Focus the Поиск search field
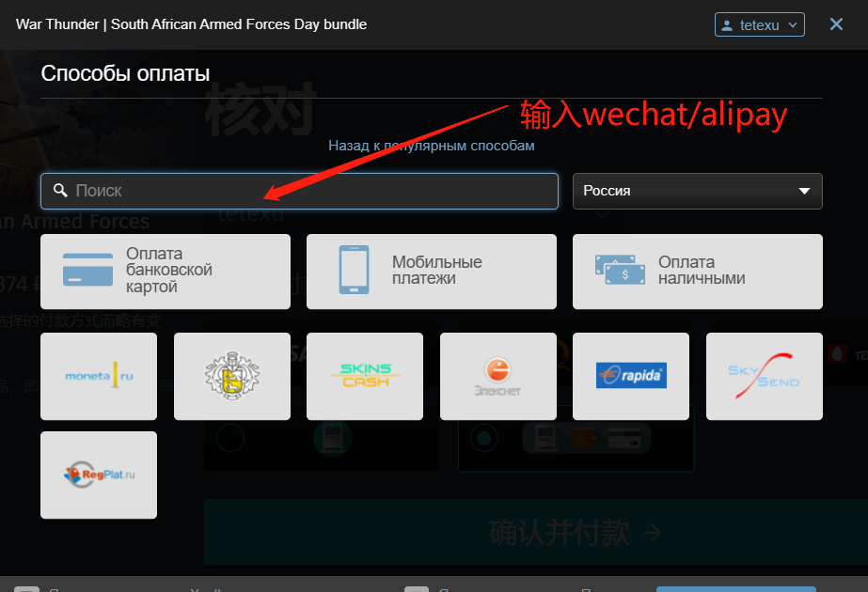 (299, 192)
